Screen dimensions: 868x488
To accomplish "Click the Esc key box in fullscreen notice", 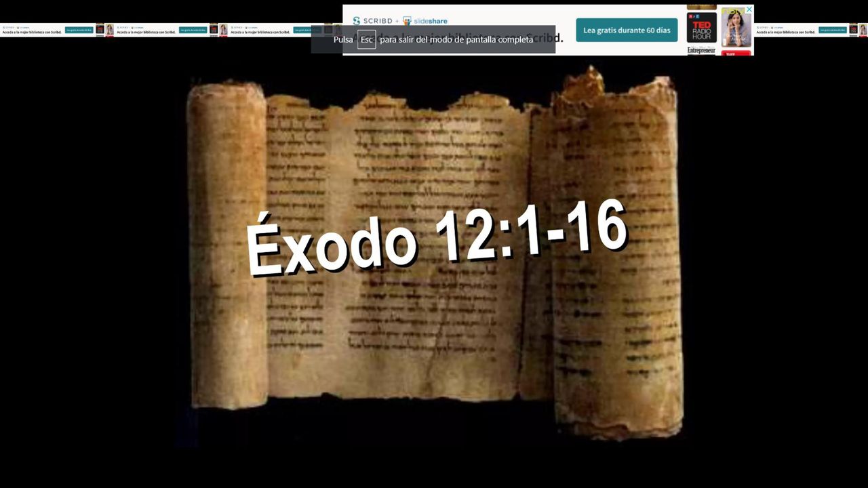I will [367, 39].
